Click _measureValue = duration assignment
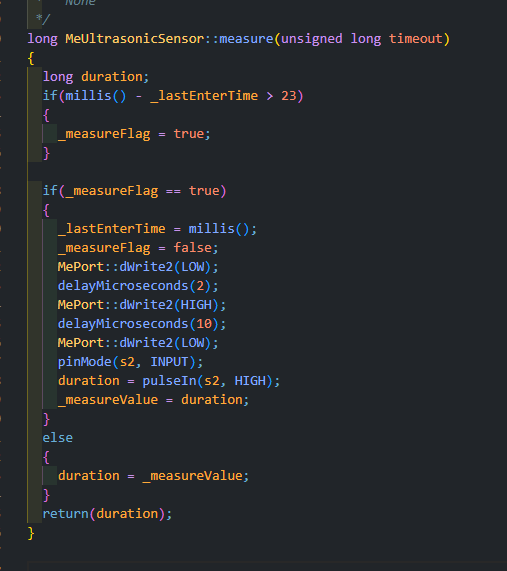This screenshot has width=507, height=571. click(x=153, y=400)
